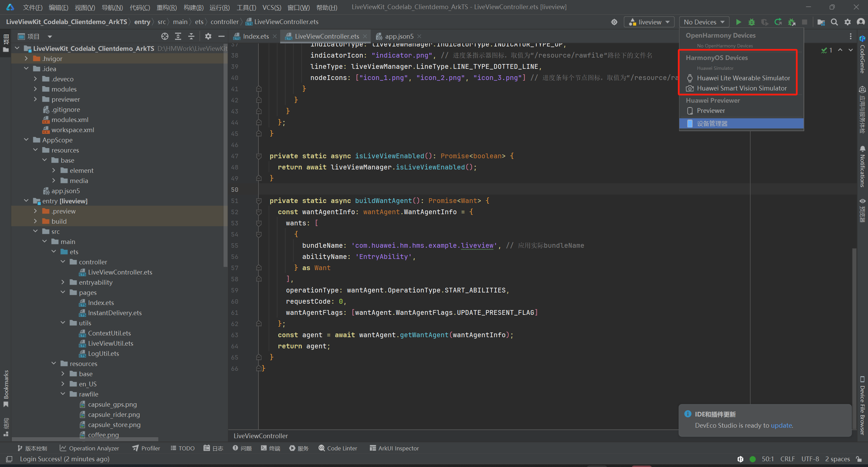Open the 构建(B) menu
Screen dimensions: 868x467
click(193, 7)
